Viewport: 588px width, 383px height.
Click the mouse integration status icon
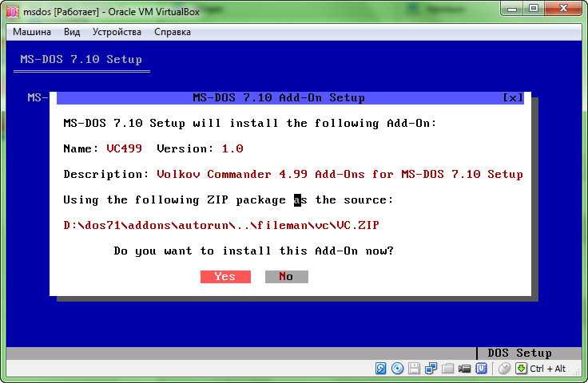504,369
